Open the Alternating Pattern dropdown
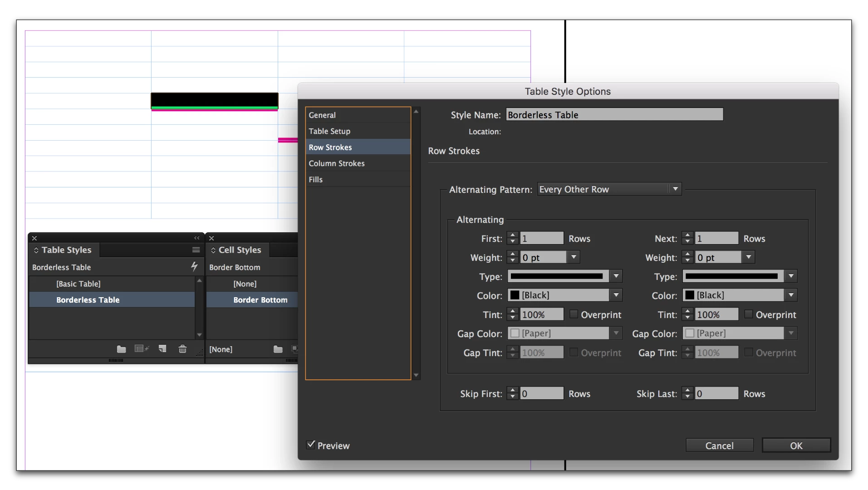Image resolution: width=868 pixels, height=490 pixels. pyautogui.click(x=609, y=189)
